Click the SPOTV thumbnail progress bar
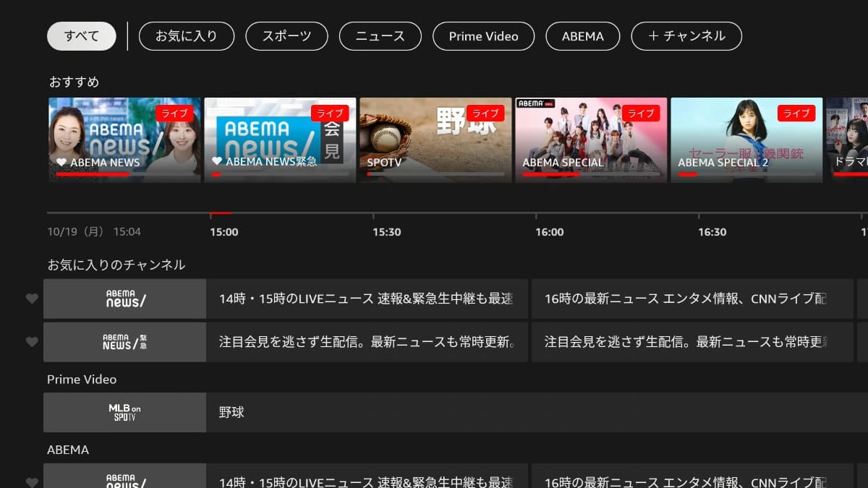 (435, 174)
